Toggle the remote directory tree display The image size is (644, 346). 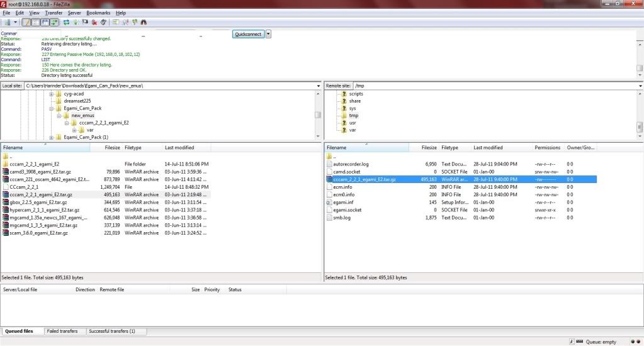(x=45, y=22)
